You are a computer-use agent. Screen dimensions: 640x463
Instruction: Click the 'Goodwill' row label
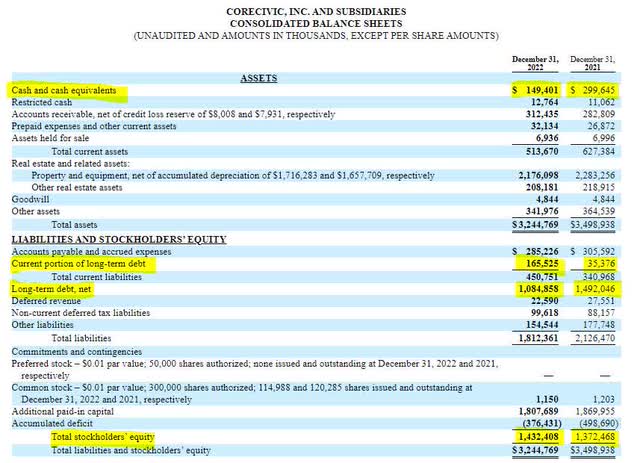30,199
